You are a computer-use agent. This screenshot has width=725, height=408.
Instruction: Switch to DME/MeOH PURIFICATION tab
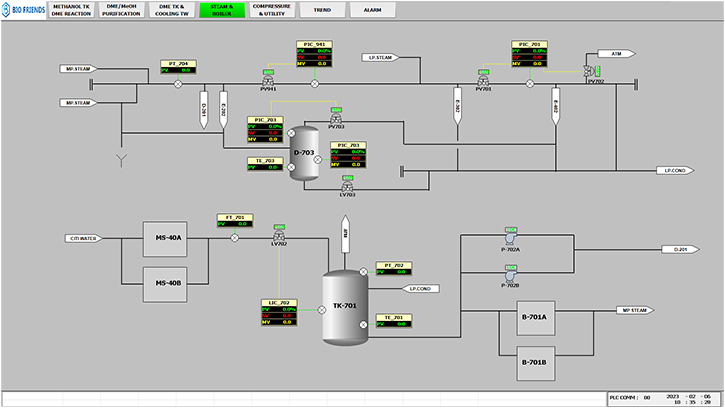pyautogui.click(x=121, y=10)
